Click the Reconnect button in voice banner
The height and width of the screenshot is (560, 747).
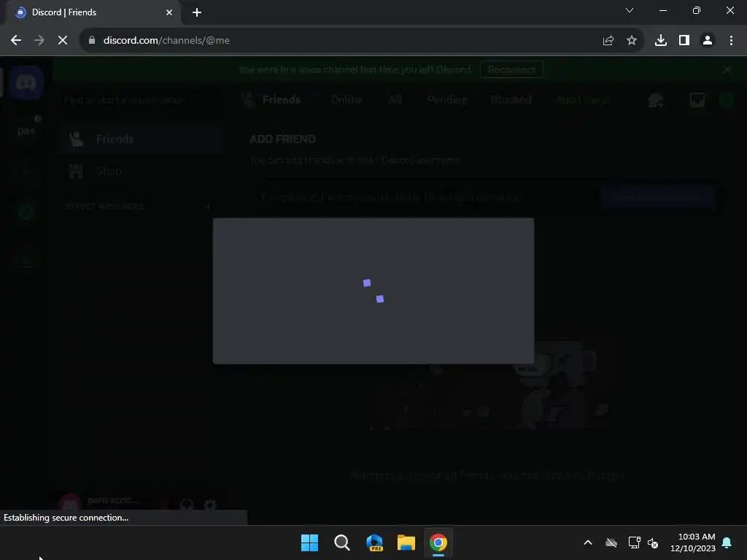click(511, 69)
